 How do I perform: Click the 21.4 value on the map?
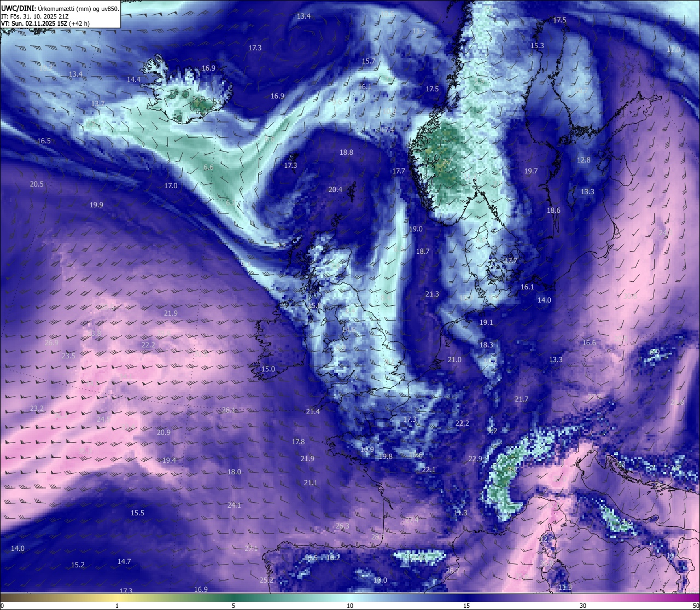(x=313, y=412)
